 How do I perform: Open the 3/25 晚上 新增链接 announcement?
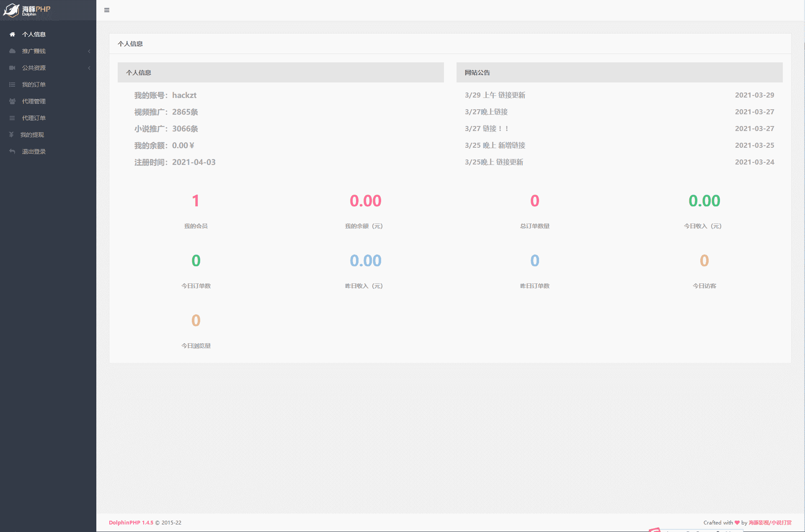point(495,145)
